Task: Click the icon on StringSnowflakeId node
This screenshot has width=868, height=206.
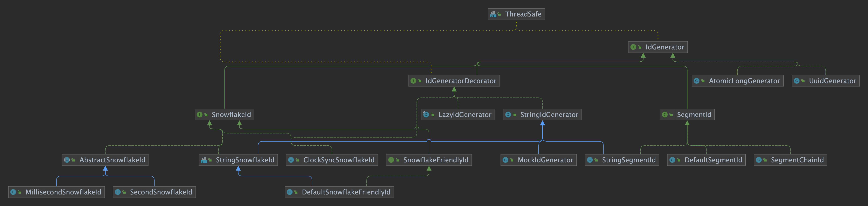Action: (204, 160)
